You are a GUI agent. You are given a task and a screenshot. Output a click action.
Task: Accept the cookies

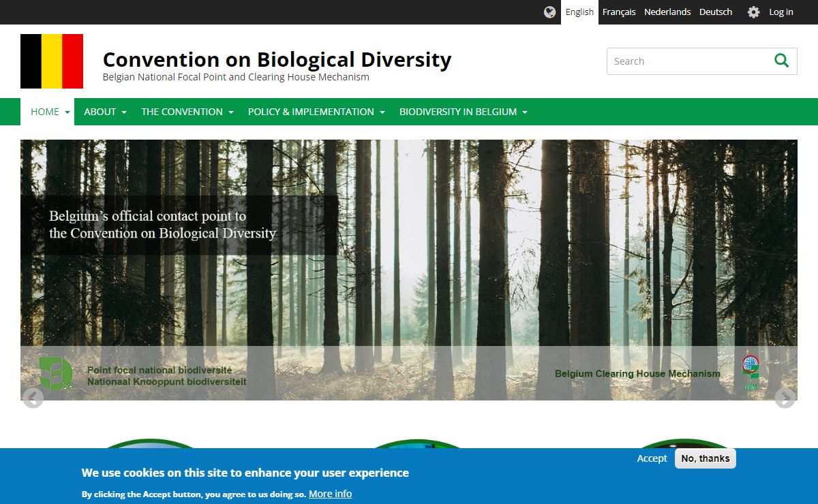652,458
